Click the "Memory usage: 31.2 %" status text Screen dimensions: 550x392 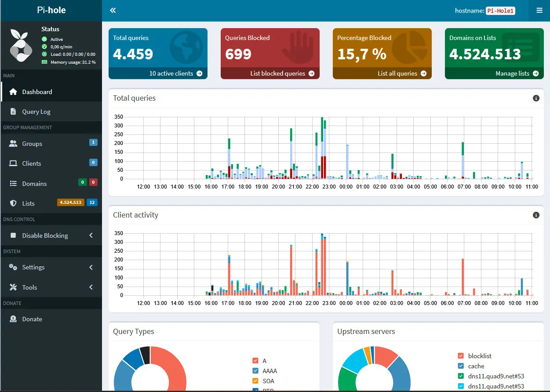click(73, 62)
